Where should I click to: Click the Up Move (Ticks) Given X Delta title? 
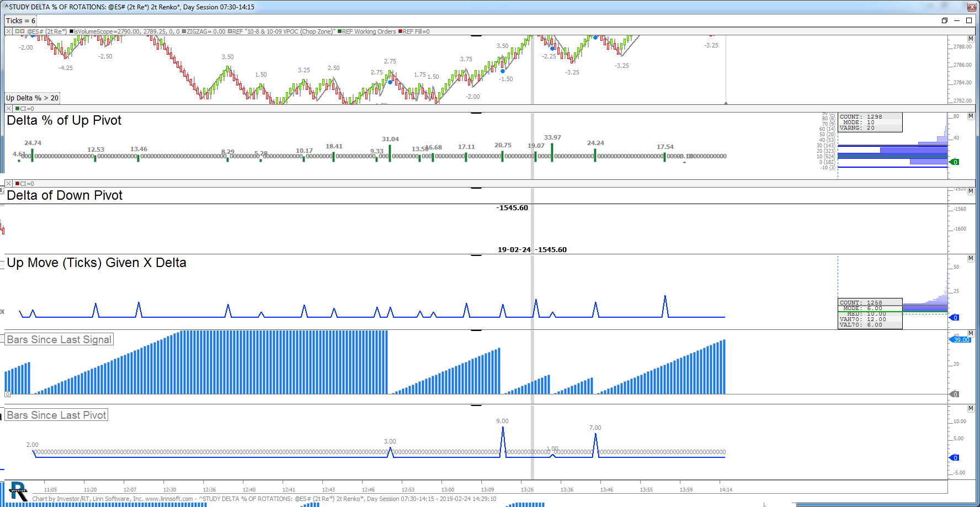point(97,263)
